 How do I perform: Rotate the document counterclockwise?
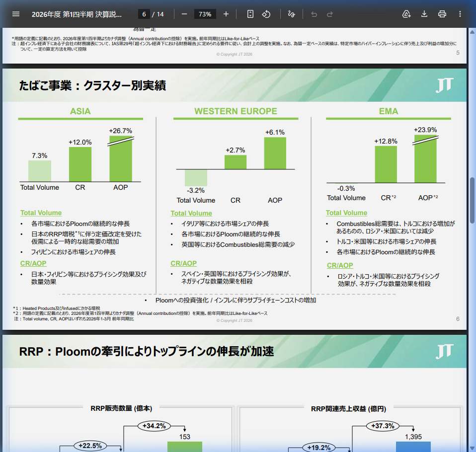[266, 14]
